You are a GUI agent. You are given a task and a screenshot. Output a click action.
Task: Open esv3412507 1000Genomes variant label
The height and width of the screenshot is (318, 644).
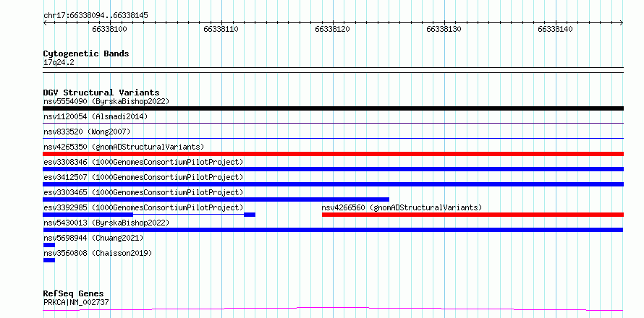[143, 177]
